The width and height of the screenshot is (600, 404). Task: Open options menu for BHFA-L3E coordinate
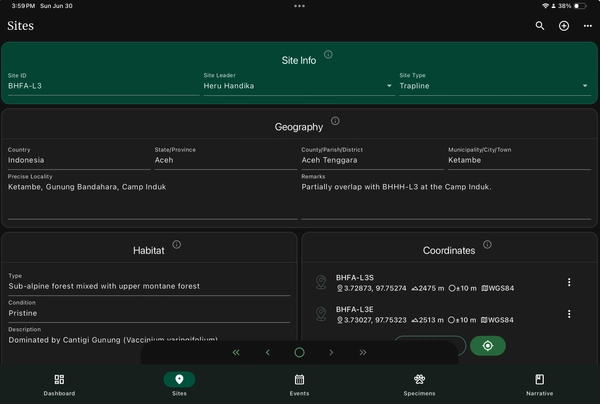[569, 314]
